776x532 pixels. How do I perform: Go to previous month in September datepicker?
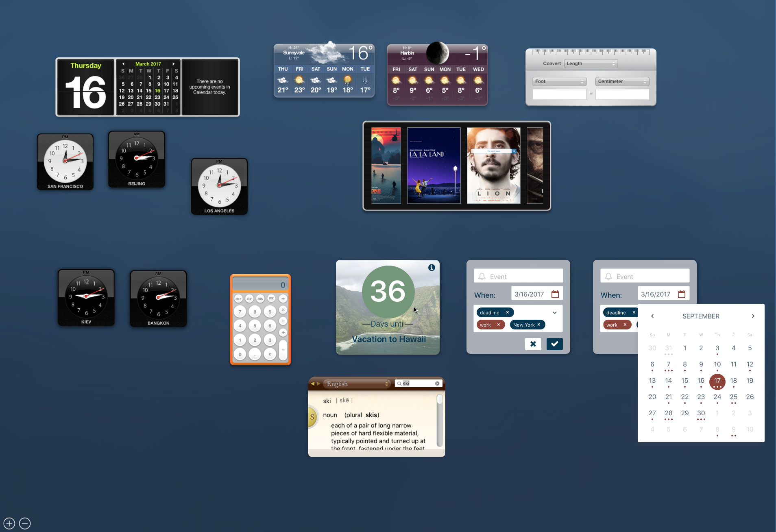652,316
